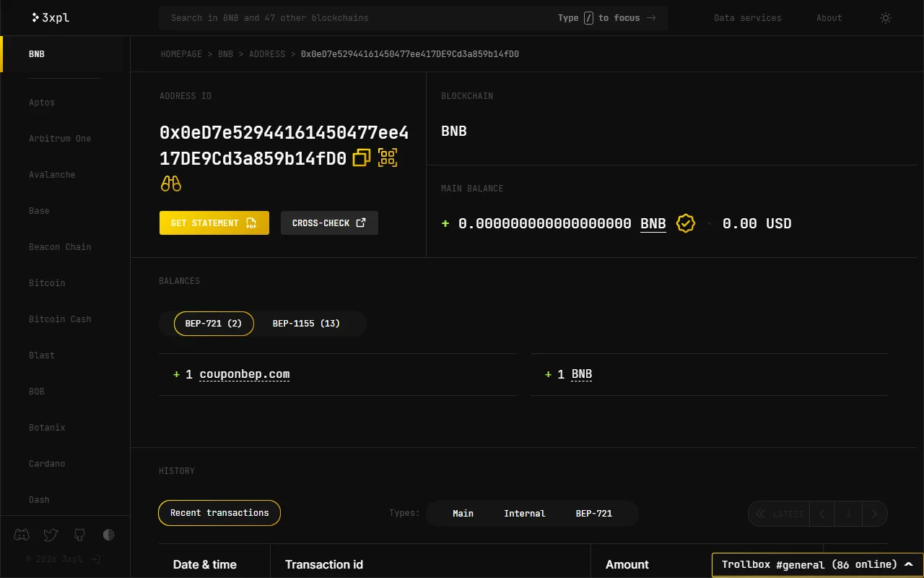The height and width of the screenshot is (578, 924).
Task: Click the login arrow beside copyright
Action: (x=95, y=558)
